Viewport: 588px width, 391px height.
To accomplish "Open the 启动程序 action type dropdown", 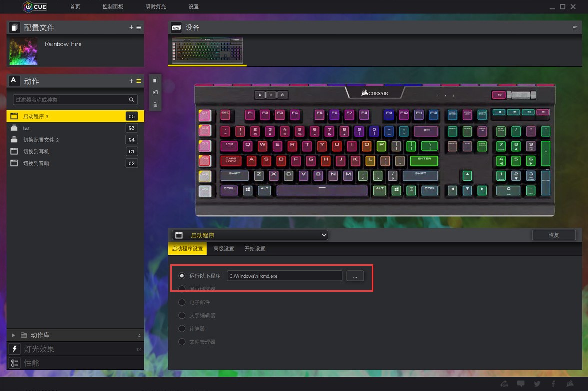I will (250, 235).
